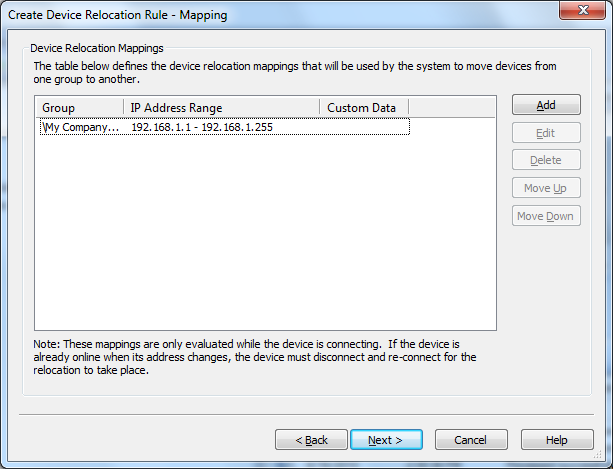
Task: Click the blank header area after Custom Data
Action: click(x=452, y=107)
